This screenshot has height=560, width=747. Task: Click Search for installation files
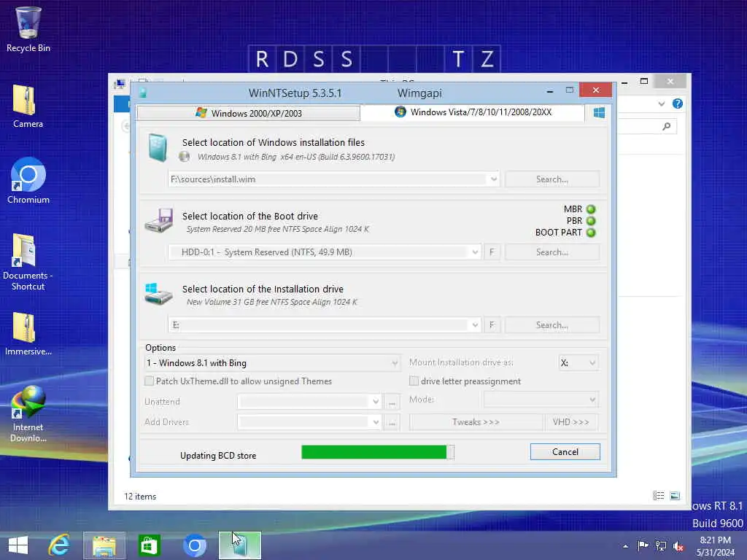pyautogui.click(x=552, y=179)
